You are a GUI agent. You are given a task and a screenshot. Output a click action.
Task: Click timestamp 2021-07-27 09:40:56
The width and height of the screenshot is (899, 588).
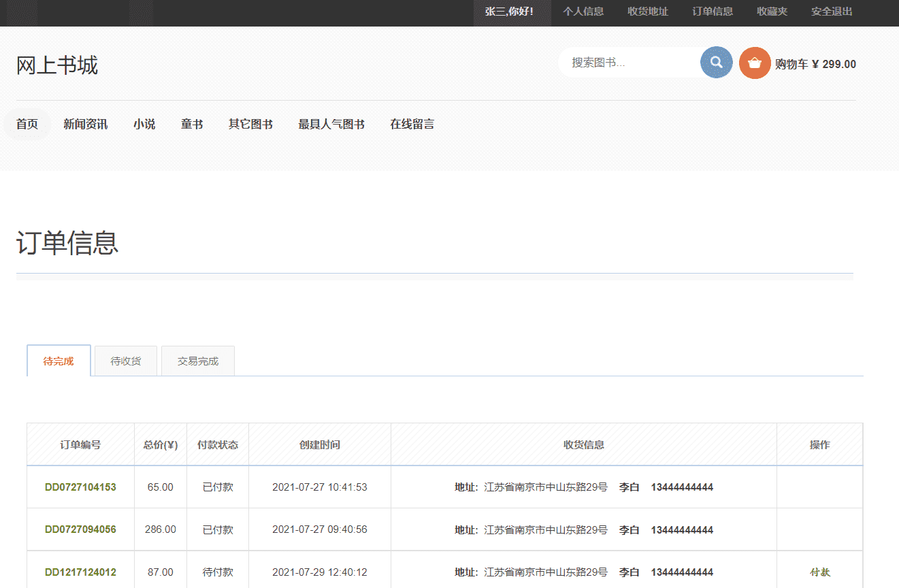320,529
